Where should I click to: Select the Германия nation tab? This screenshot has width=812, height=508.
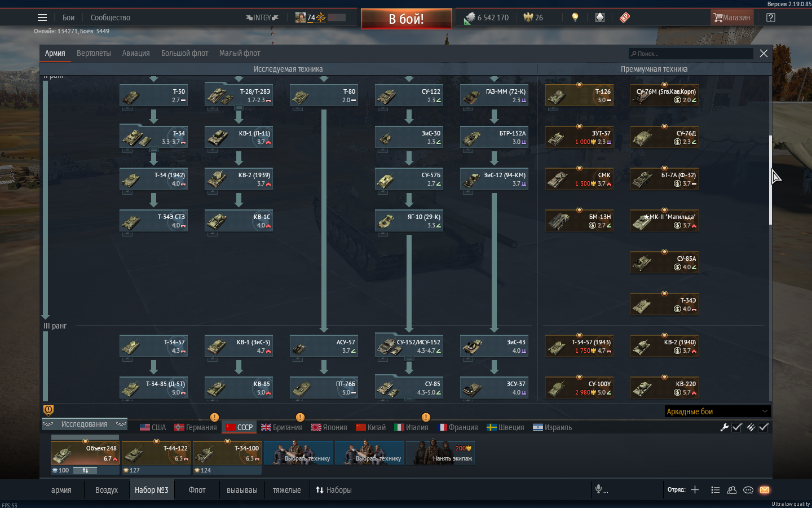point(196,427)
